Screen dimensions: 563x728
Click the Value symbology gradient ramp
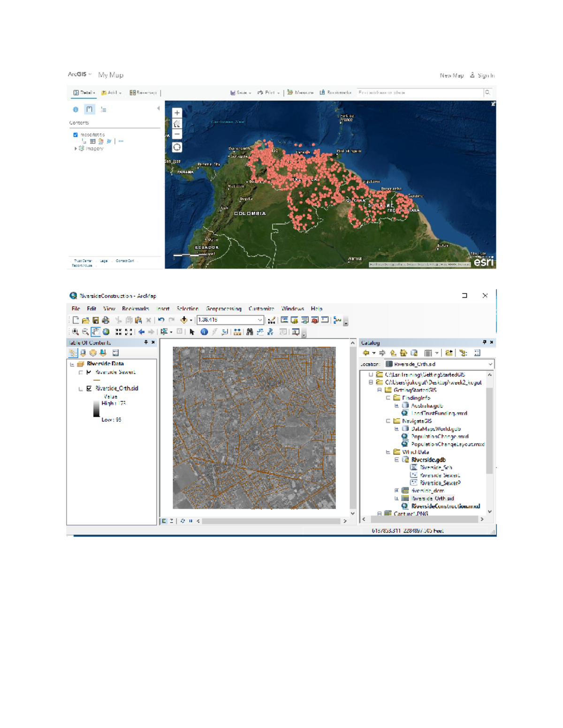tap(96, 408)
